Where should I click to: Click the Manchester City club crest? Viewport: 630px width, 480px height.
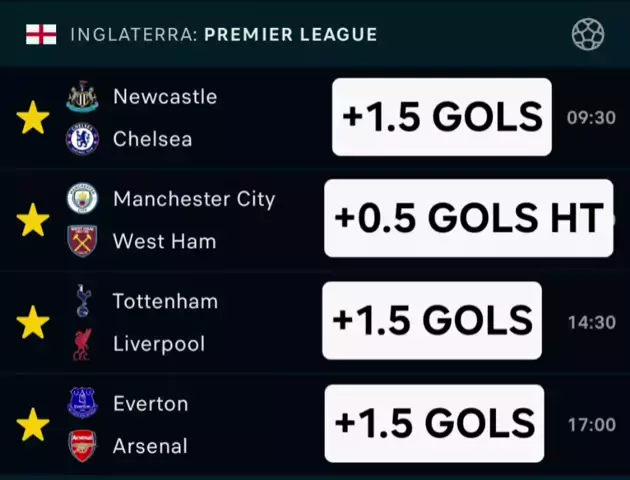[x=82, y=199]
